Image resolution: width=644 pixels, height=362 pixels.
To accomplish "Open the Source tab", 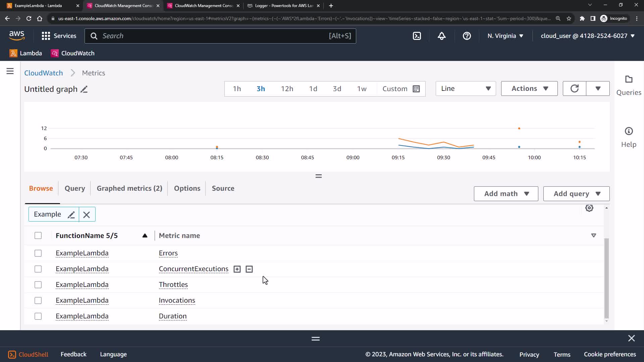I will (x=223, y=188).
